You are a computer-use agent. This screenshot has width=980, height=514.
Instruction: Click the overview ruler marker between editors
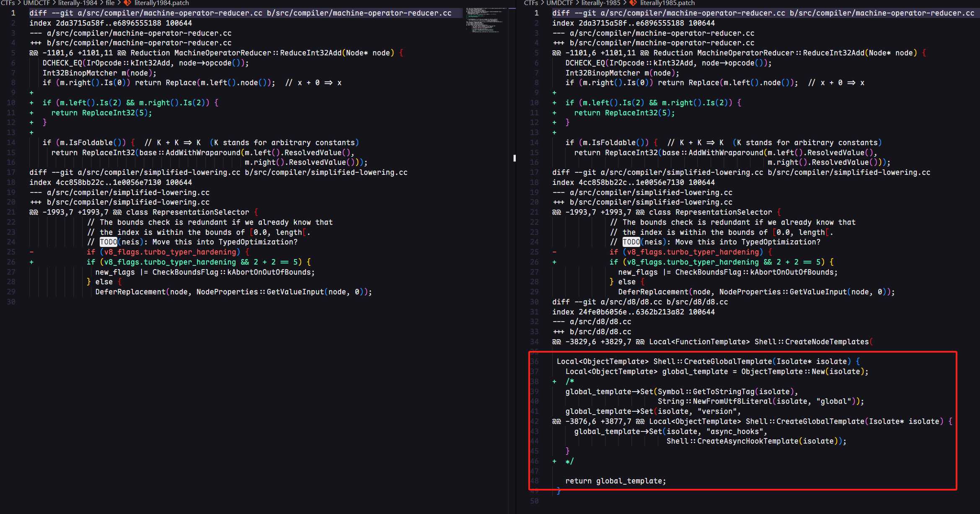pyautogui.click(x=515, y=158)
